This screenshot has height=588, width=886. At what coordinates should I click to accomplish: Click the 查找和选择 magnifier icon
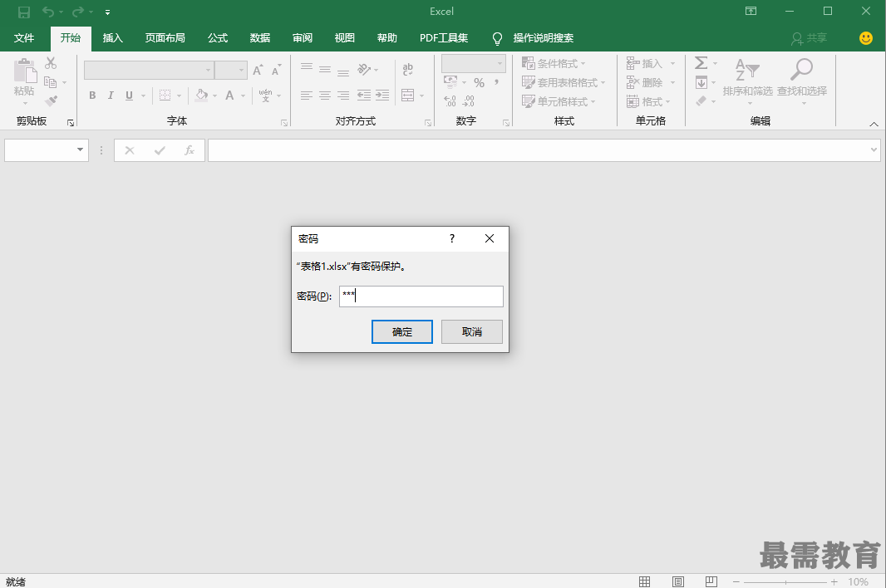801,70
